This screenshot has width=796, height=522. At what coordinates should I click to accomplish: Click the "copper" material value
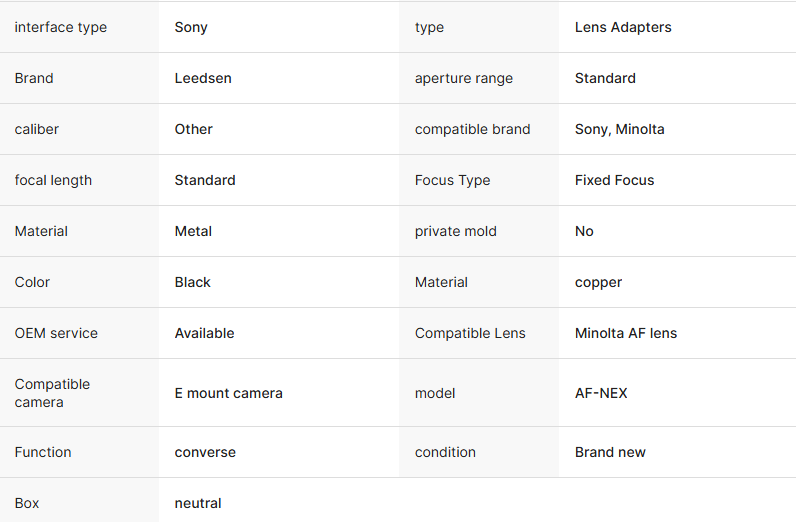(x=598, y=282)
